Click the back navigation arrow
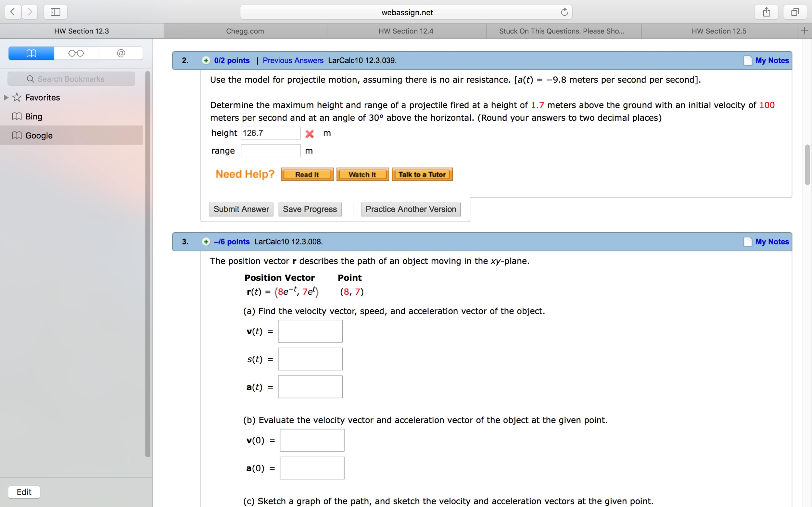This screenshot has height=507, width=812. 12,12
